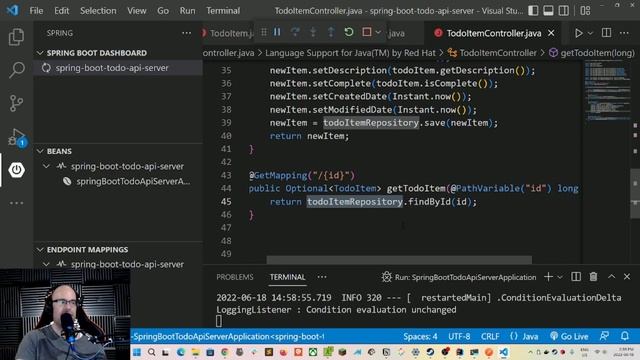Select the springBootTodoApiServerA... bean
This screenshot has width=640, height=360.
click(x=133, y=181)
